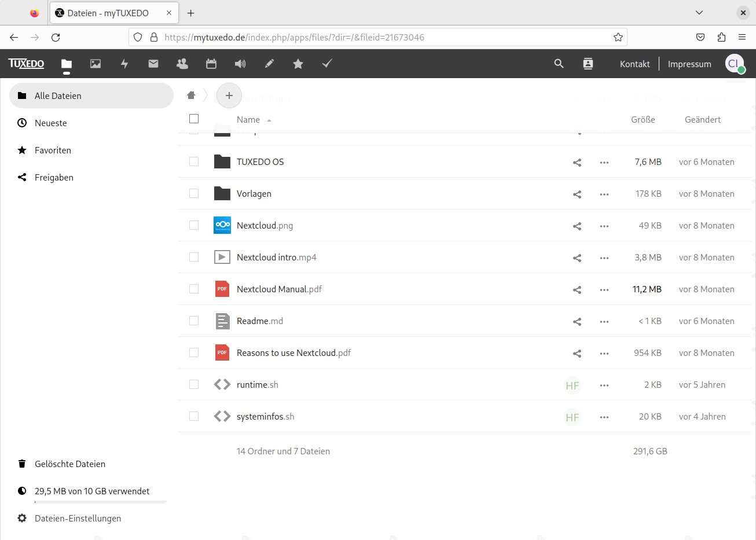The image size is (756, 540).
Task: Reload the page in Firefox
Action: 56,37
